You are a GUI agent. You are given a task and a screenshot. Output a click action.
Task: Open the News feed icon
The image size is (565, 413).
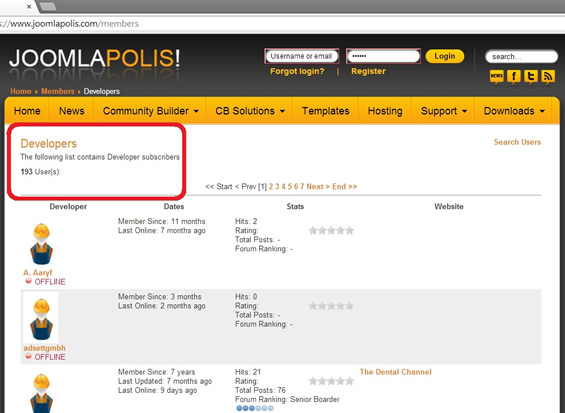click(x=497, y=76)
